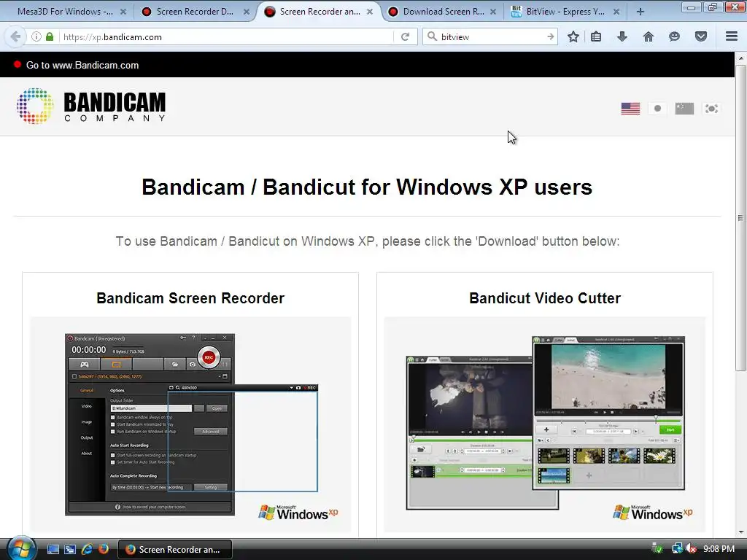The height and width of the screenshot is (560, 747).
Task: Reload the current page
Action: 405,36
